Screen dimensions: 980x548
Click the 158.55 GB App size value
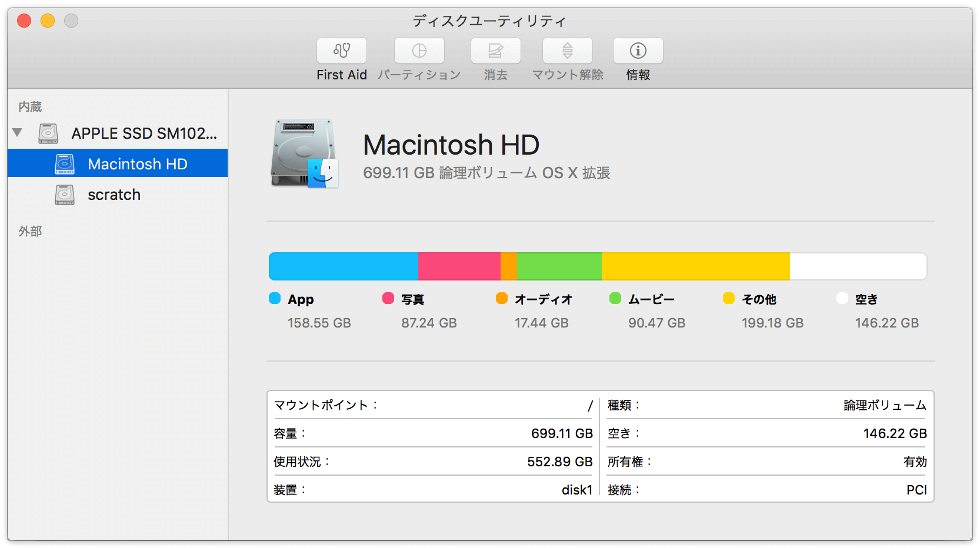(x=319, y=323)
